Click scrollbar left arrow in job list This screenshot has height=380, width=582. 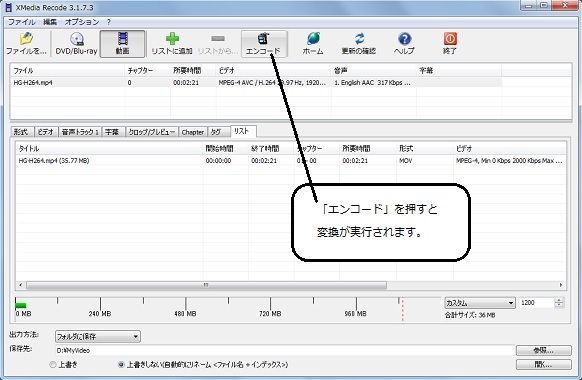click(21, 285)
